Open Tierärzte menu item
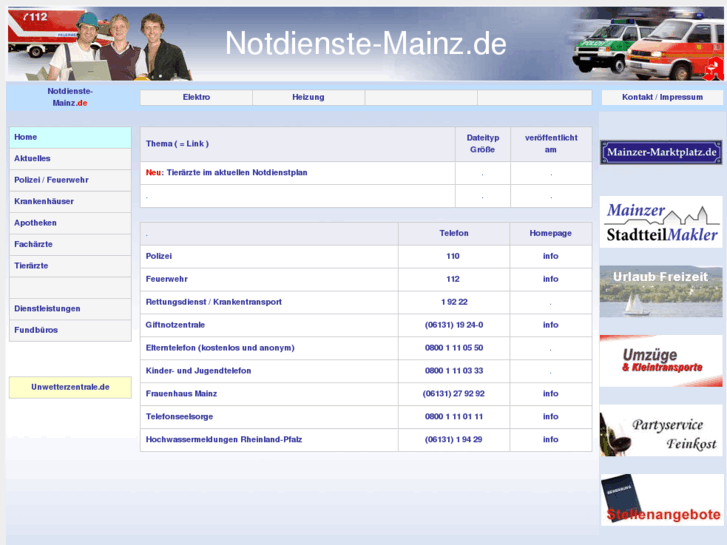This screenshot has height=545, width=727. pos(70,266)
